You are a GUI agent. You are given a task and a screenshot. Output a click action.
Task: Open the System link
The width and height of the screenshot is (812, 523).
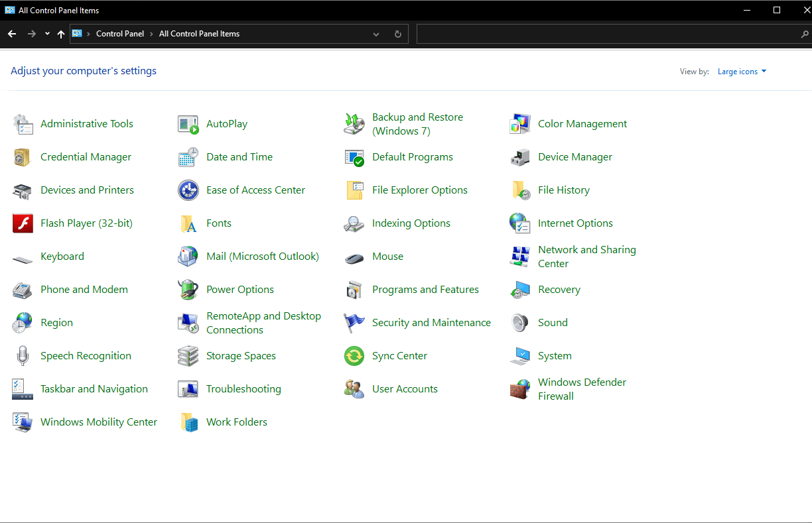point(555,356)
